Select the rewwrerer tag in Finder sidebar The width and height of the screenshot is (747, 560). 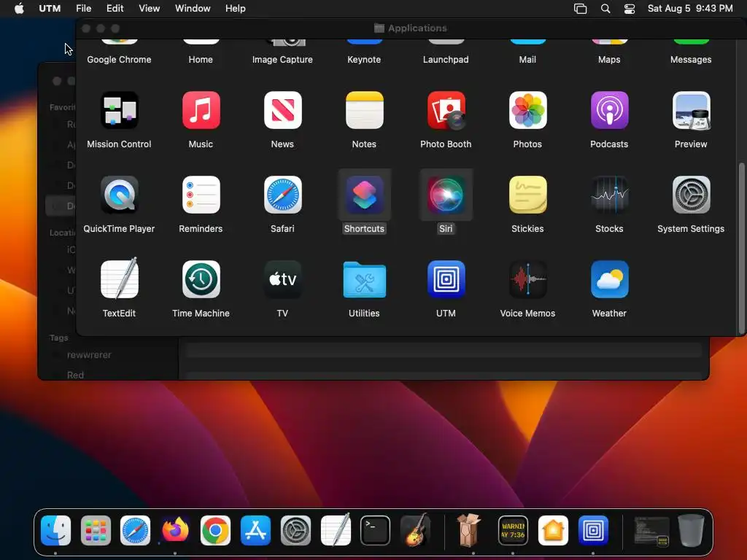[x=89, y=355]
